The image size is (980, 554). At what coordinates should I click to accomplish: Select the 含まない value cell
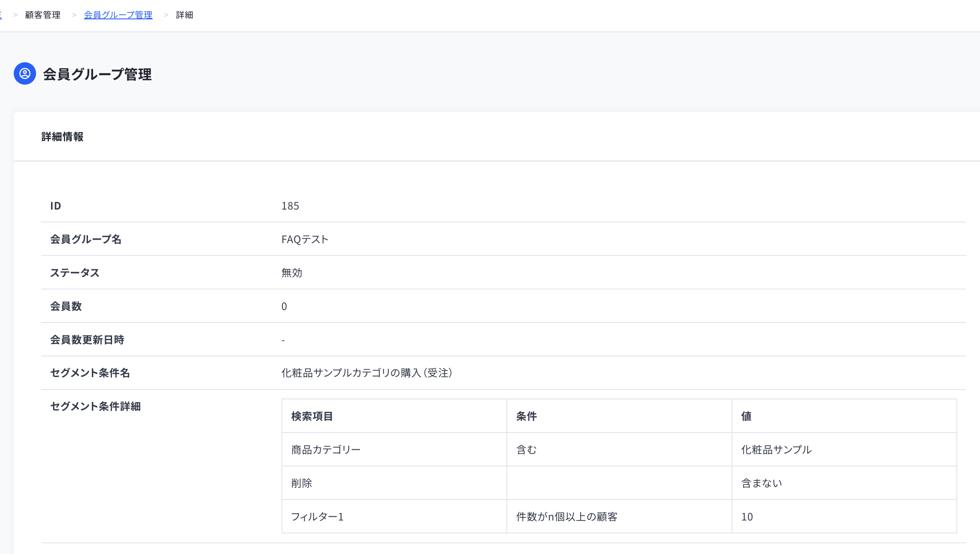coord(844,483)
